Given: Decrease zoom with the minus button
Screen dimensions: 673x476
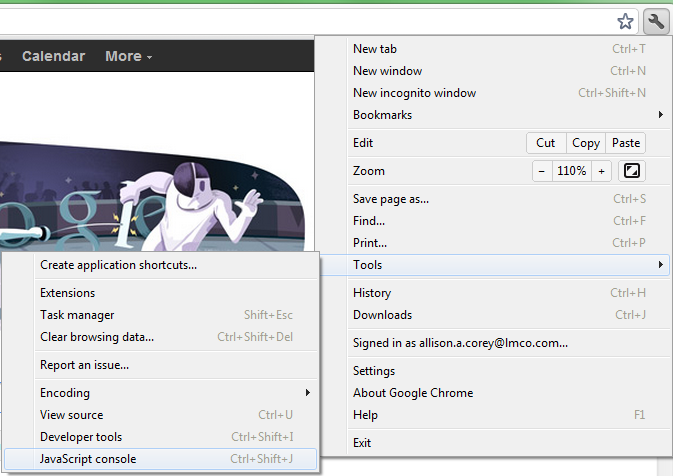Looking at the screenshot, I should coord(542,171).
